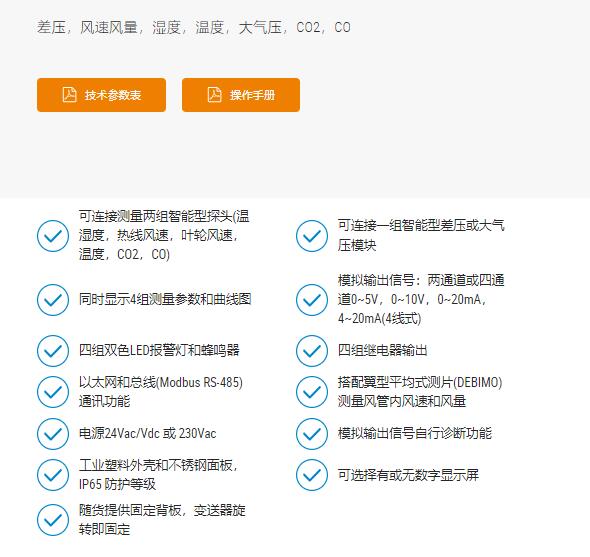
Task: Click checkmark icon beside 工业塑料外壳和不锈钢面板
Action: click(53, 475)
